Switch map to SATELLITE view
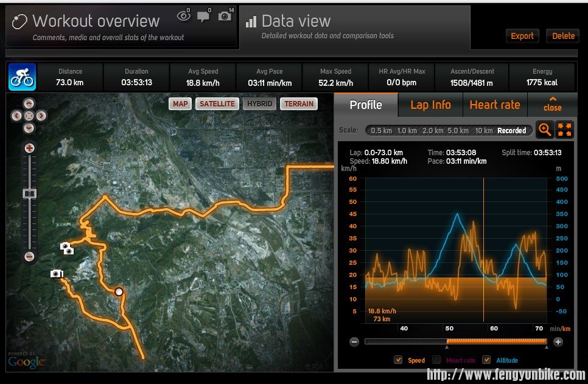588x384 pixels. (x=217, y=103)
